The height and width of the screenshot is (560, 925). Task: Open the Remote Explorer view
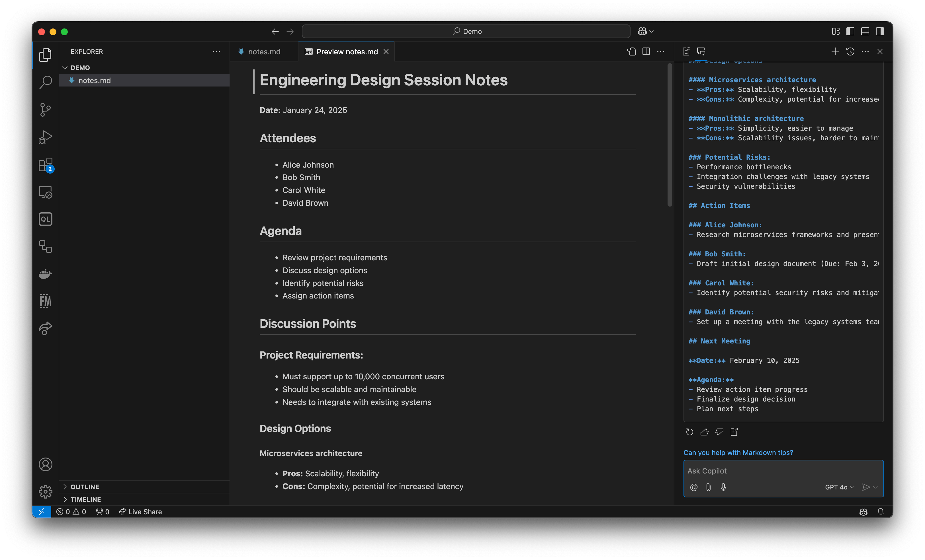46,192
